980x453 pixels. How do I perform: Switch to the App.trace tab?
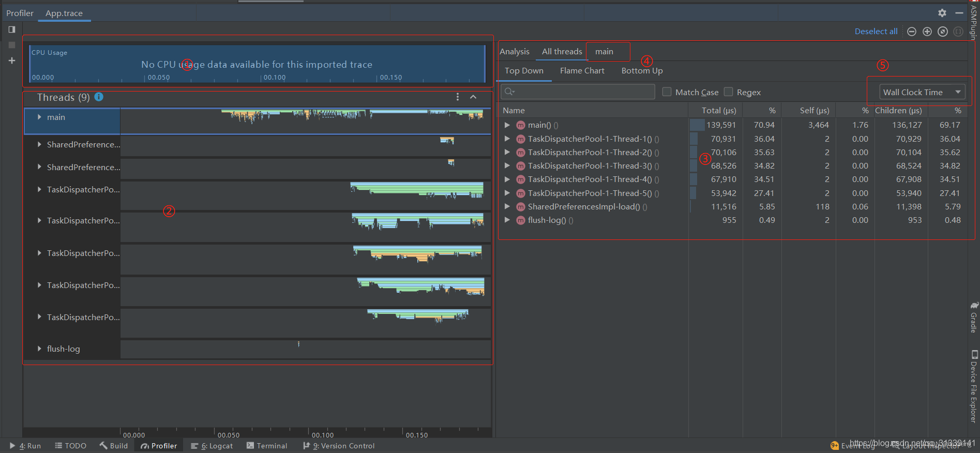[64, 13]
